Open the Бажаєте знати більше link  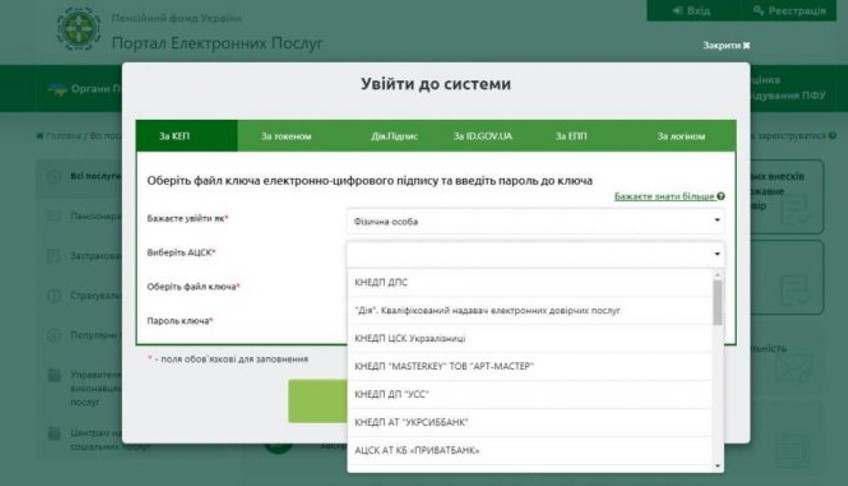pyautogui.click(x=664, y=197)
